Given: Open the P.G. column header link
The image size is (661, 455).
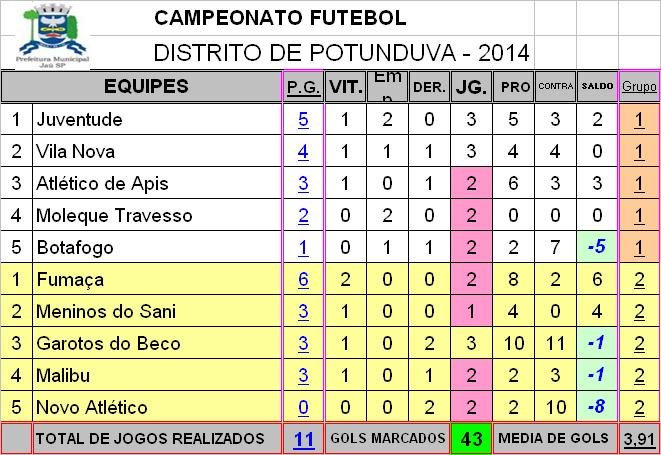Looking at the screenshot, I should 303,87.
